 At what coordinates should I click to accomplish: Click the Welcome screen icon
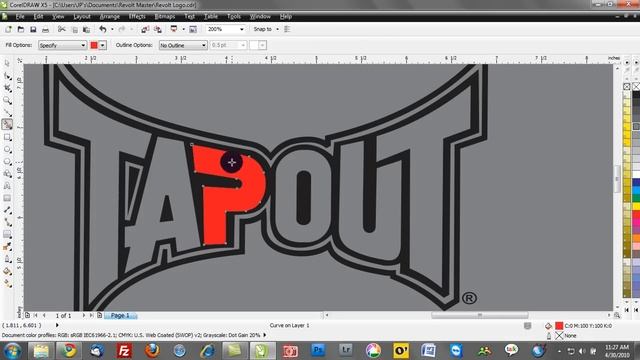point(193,29)
